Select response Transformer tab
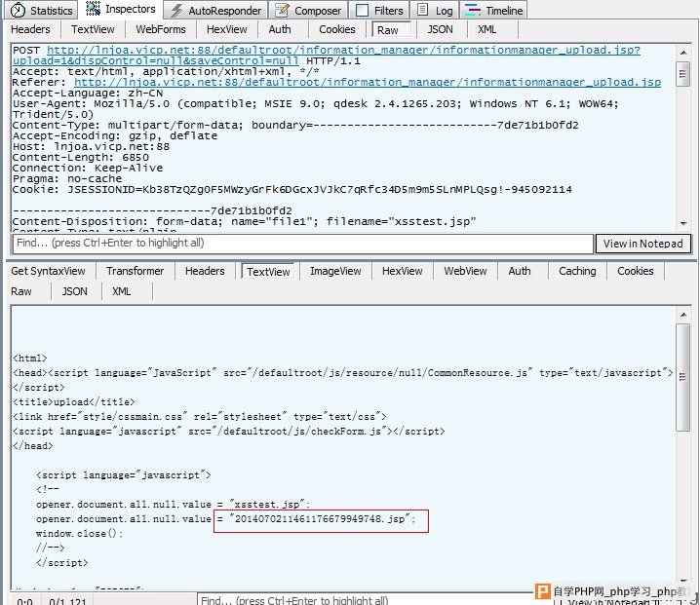 pos(136,271)
